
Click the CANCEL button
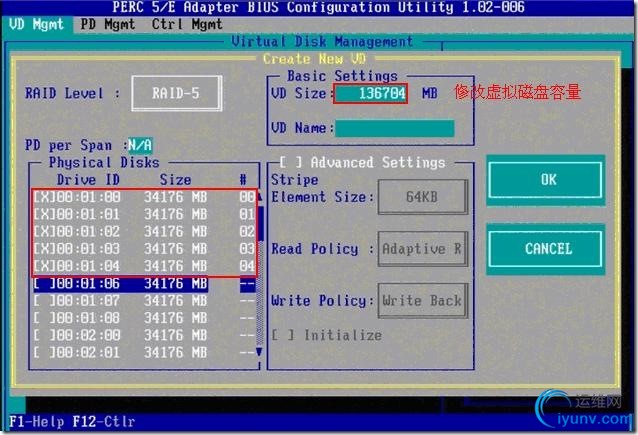point(545,249)
